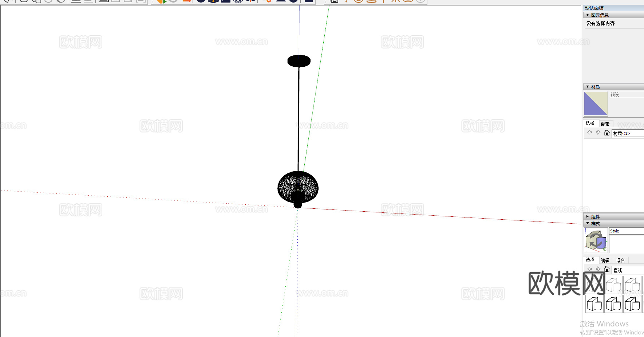Open the 直线 style collection dropdown
This screenshot has width=644, height=337.
(x=628, y=270)
